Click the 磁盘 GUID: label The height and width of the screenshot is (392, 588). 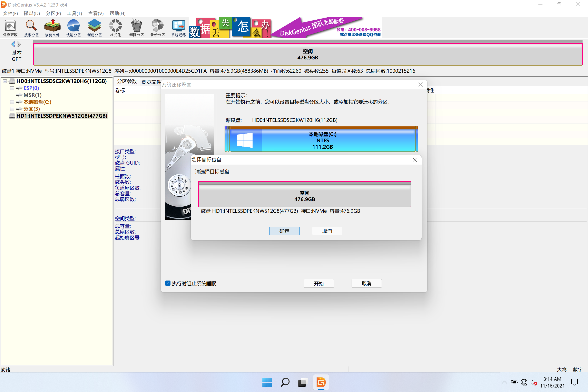click(x=127, y=163)
